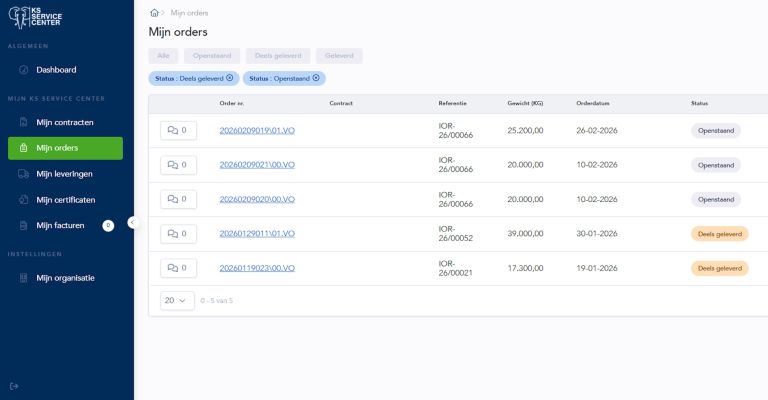This screenshot has width=768, height=400.
Task: Click the home icon in breadcrumb
Action: (154, 13)
